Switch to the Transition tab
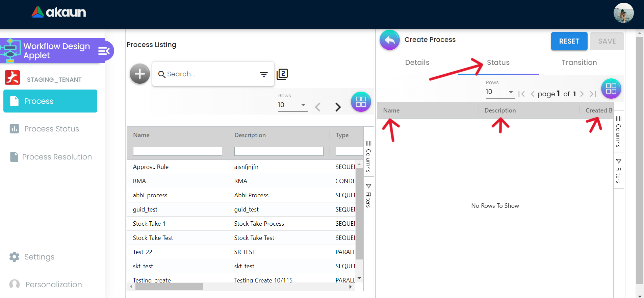 coord(579,63)
